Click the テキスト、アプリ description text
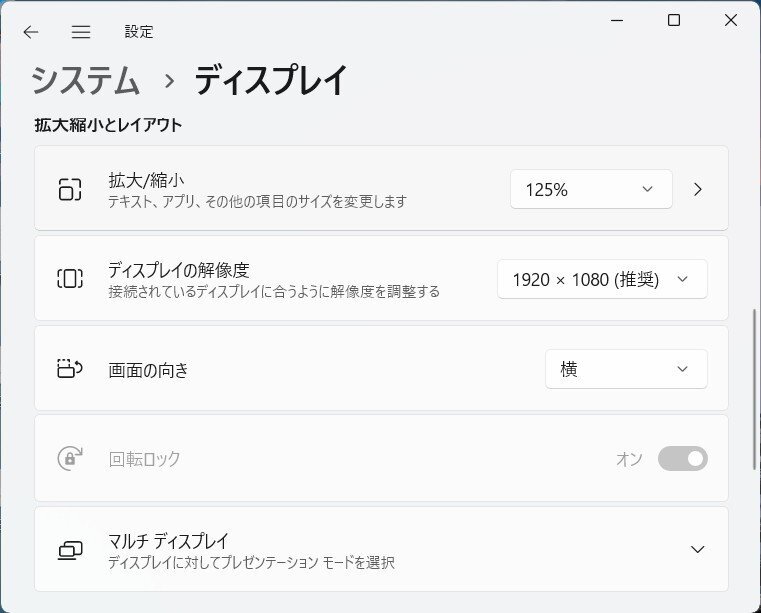The width and height of the screenshot is (761, 613). 257,201
